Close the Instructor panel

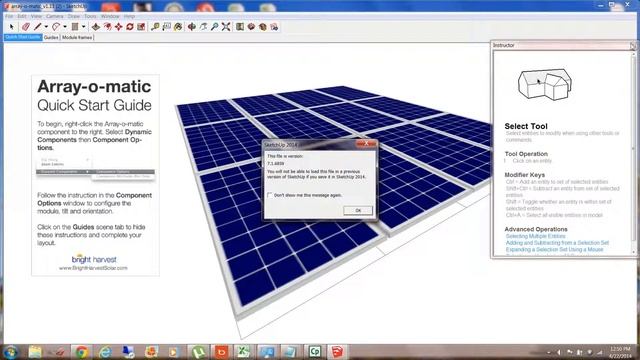(x=633, y=46)
